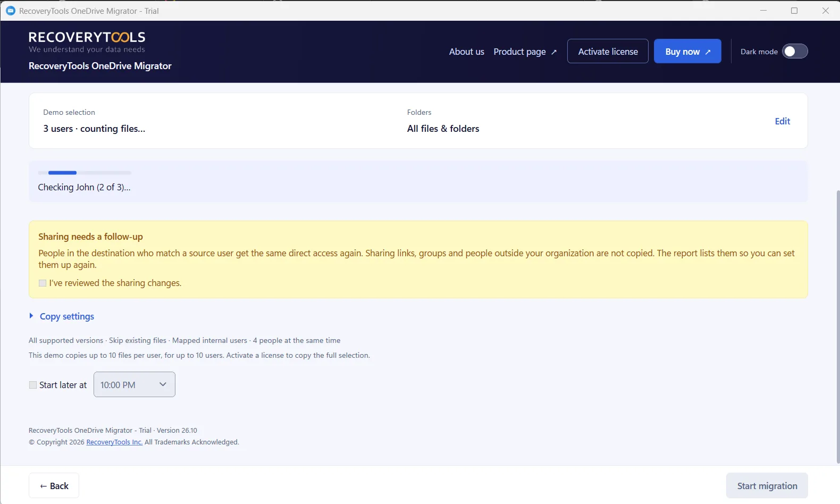Screen dimensions: 840x504
Task: Click the Start migration button
Action: point(767,486)
